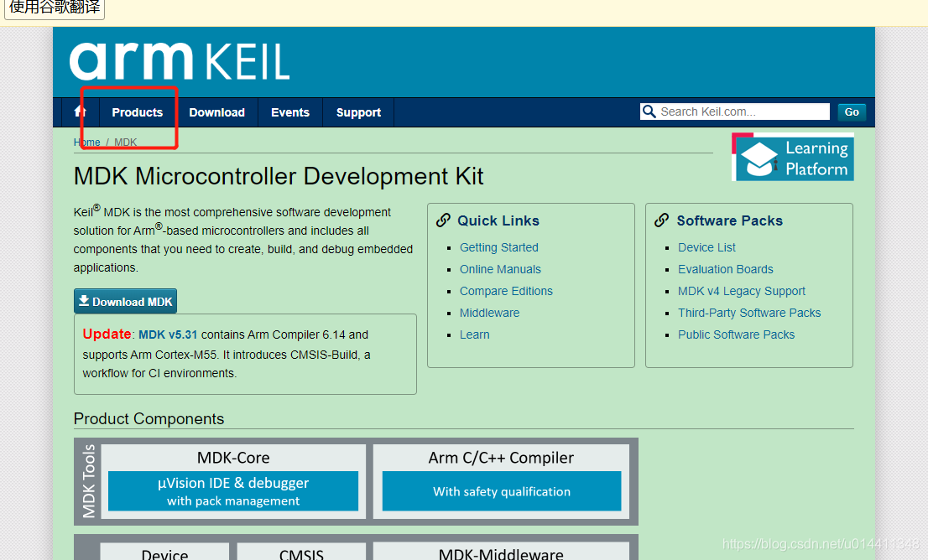Click the Arm C/C++ Compiler title
The height and width of the screenshot is (560, 928).
coord(501,458)
